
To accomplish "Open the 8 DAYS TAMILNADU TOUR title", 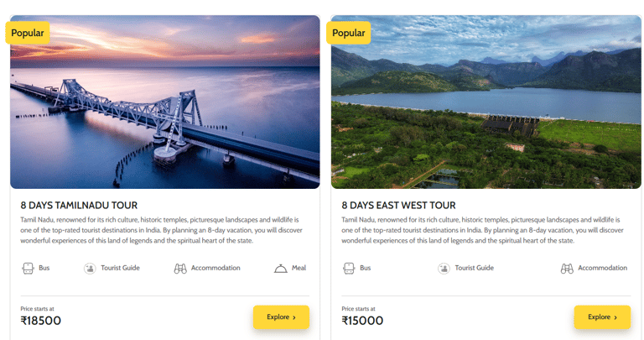I will coord(79,206).
